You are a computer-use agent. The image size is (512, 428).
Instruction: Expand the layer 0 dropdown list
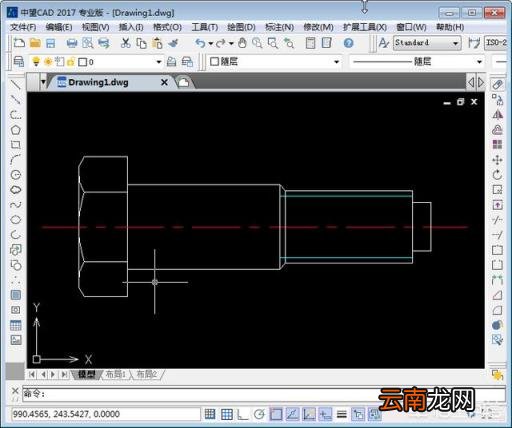(x=159, y=62)
